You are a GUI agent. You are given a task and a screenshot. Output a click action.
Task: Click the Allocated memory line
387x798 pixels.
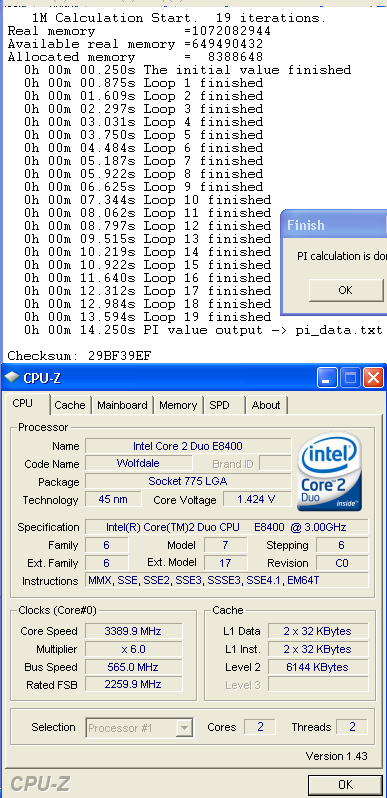point(135,57)
